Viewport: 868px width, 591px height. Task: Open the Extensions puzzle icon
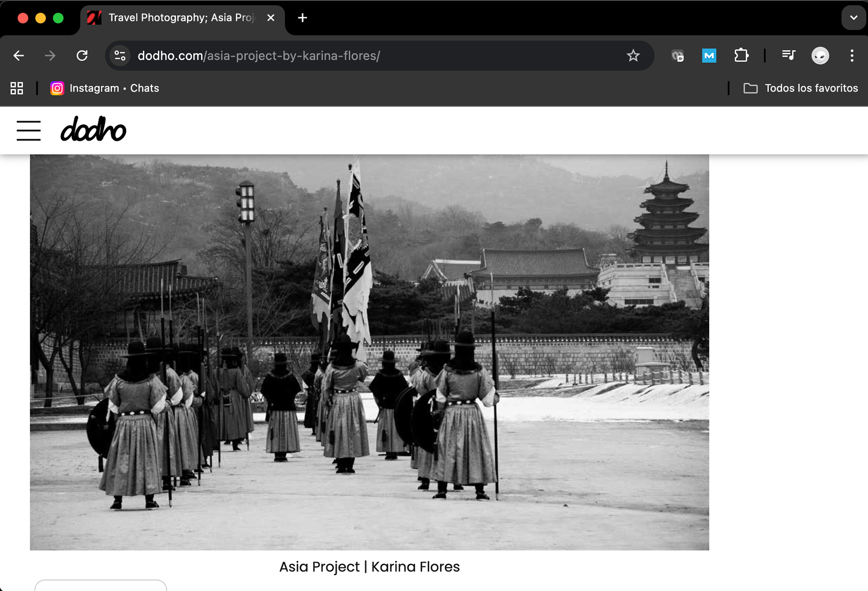[741, 56]
